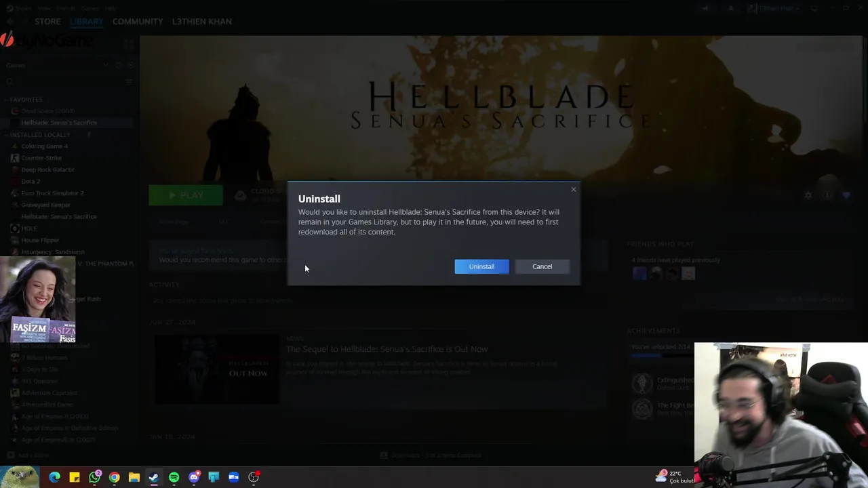Open Google Chrome from the taskbar
The image size is (868, 488).
(x=115, y=477)
